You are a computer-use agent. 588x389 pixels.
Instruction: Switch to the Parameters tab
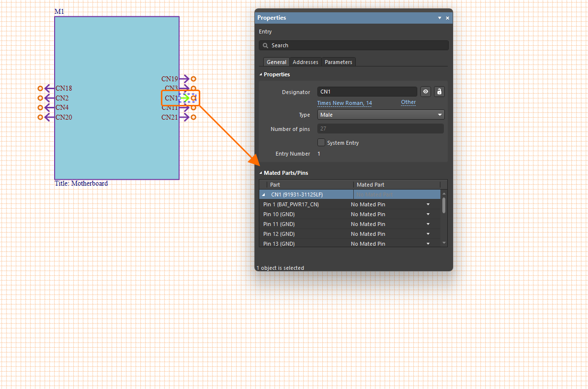click(x=338, y=62)
